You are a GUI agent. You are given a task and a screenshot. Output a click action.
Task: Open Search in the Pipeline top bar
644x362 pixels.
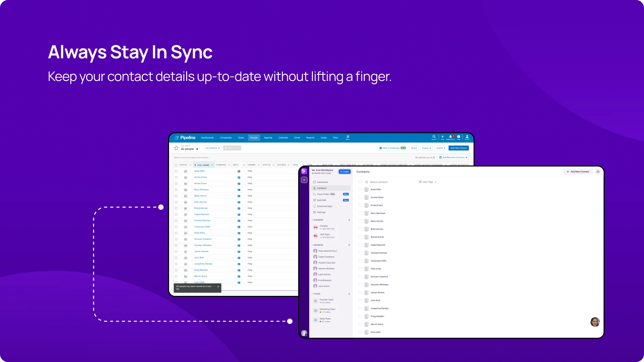point(434,137)
